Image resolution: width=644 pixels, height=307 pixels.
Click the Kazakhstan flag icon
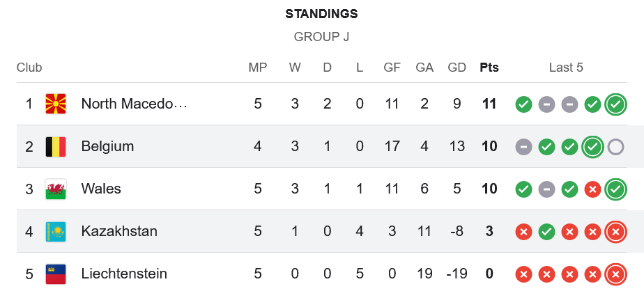[x=55, y=231]
